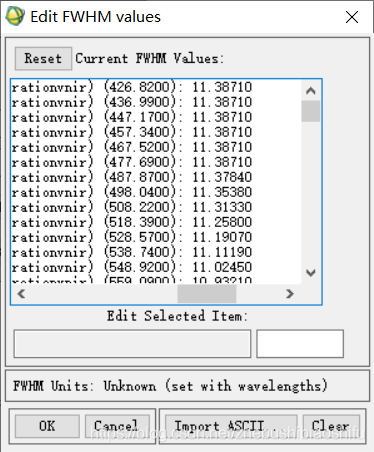Click the wide Edit Selected Item name field
The height and width of the screenshot is (452, 374).
pyautogui.click(x=132, y=344)
